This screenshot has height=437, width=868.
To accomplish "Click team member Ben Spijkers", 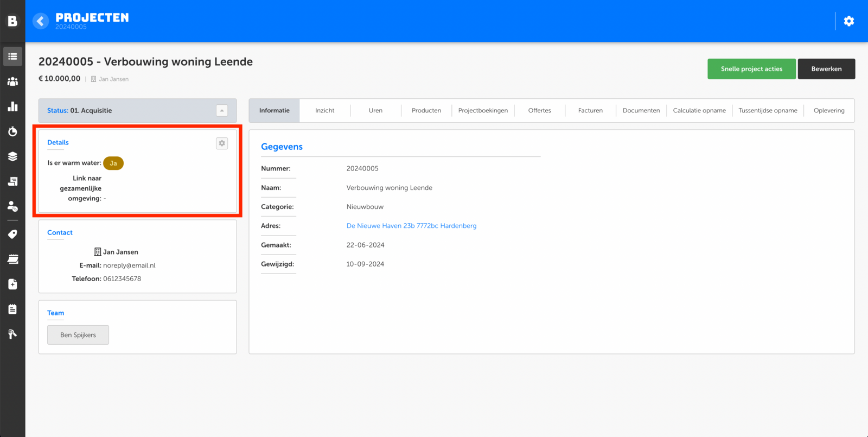I will [x=78, y=335].
